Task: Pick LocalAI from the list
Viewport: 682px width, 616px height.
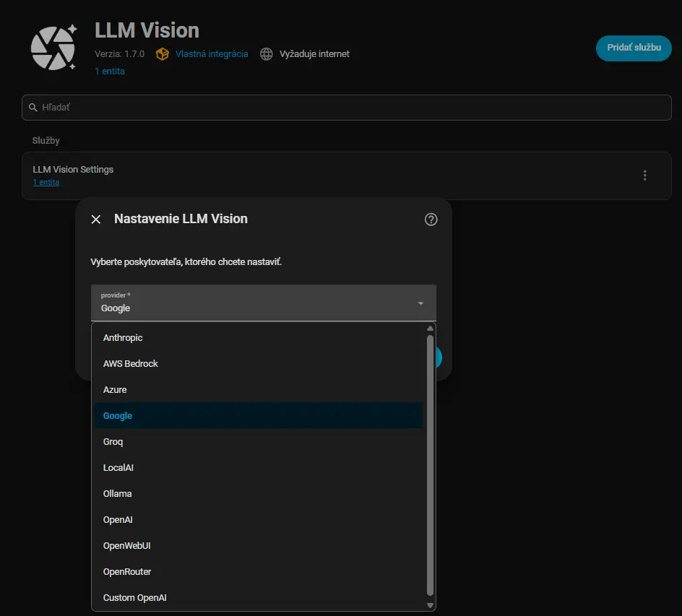Action: click(x=259, y=468)
